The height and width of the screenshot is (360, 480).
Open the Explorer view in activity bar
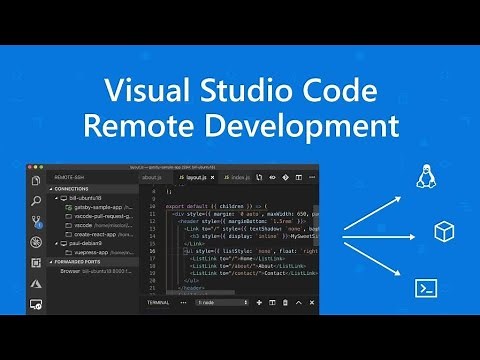[x=36, y=181]
